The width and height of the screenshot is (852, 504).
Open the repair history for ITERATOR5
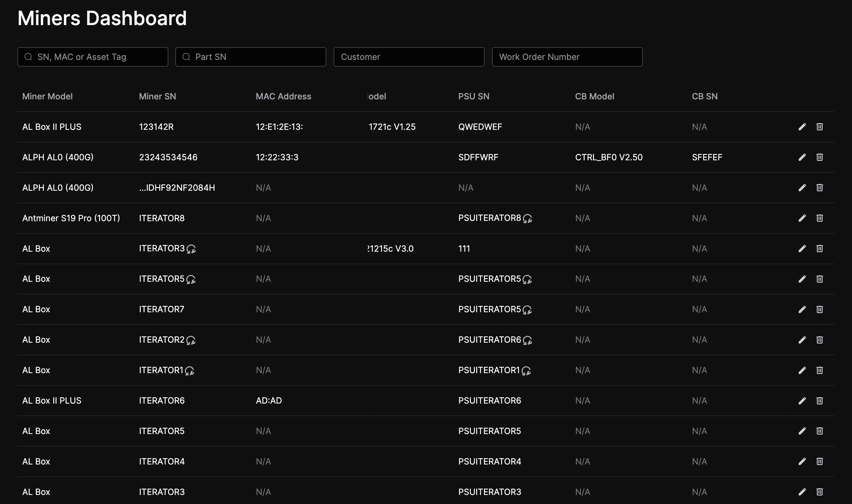[191, 280]
